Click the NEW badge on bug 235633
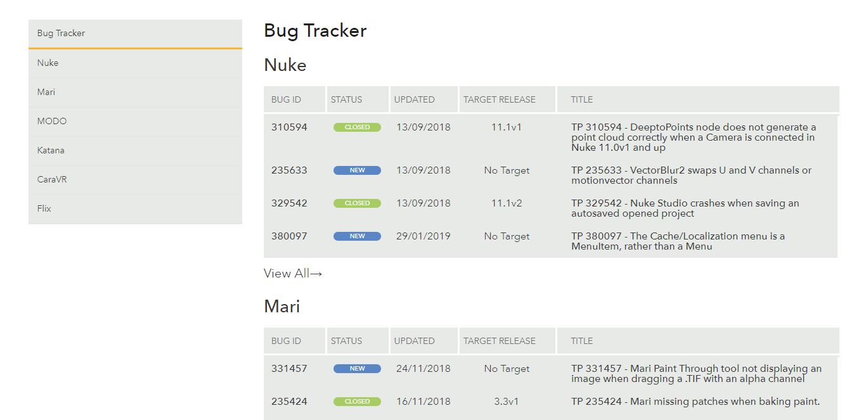 [x=357, y=170]
